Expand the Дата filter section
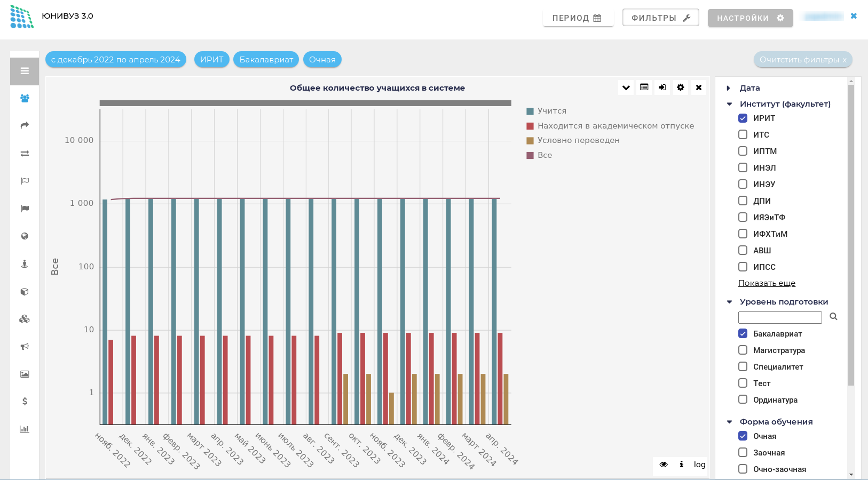Viewport: 868px width, 480px height. coord(728,88)
